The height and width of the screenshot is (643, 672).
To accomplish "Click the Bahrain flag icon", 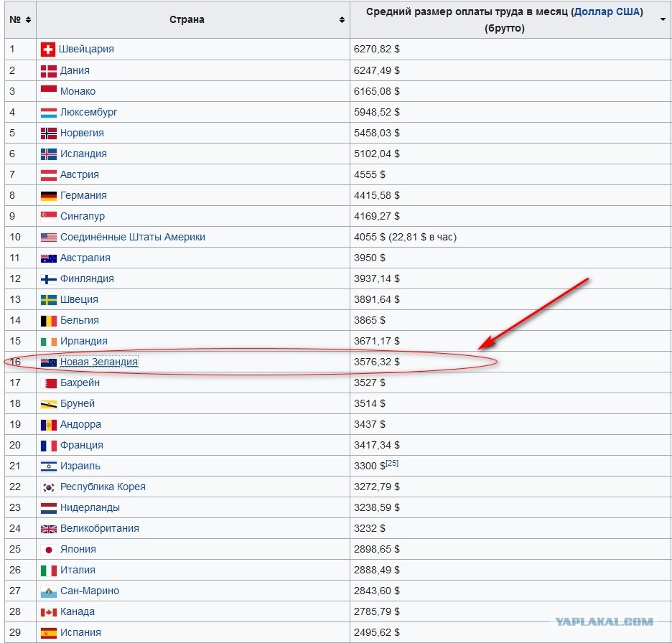I will click(x=48, y=383).
